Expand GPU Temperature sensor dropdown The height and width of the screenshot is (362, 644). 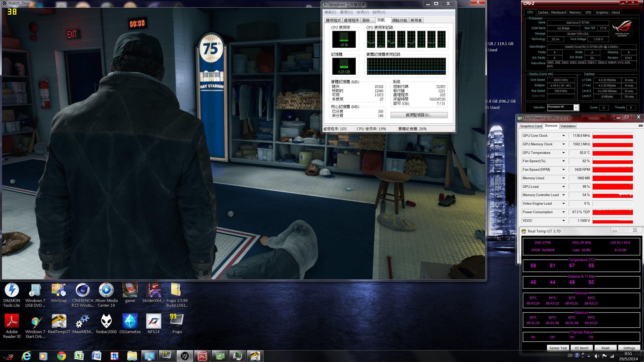pos(563,153)
